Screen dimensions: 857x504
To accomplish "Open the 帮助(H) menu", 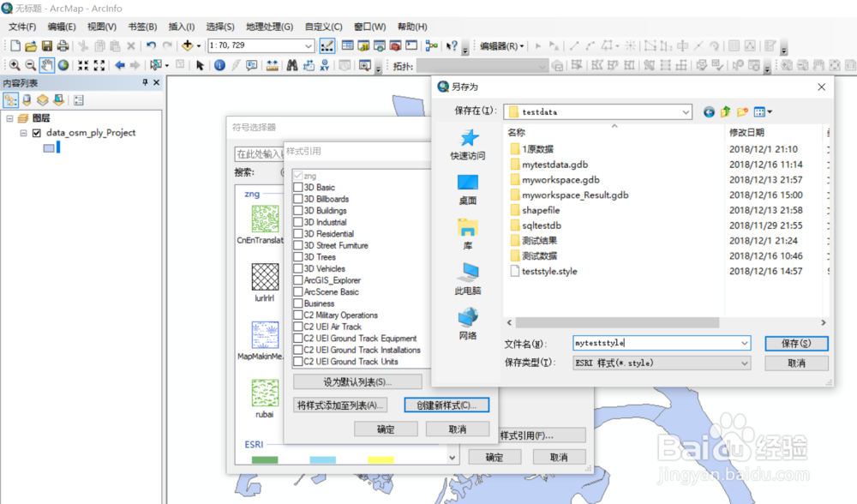I will 412,27.
